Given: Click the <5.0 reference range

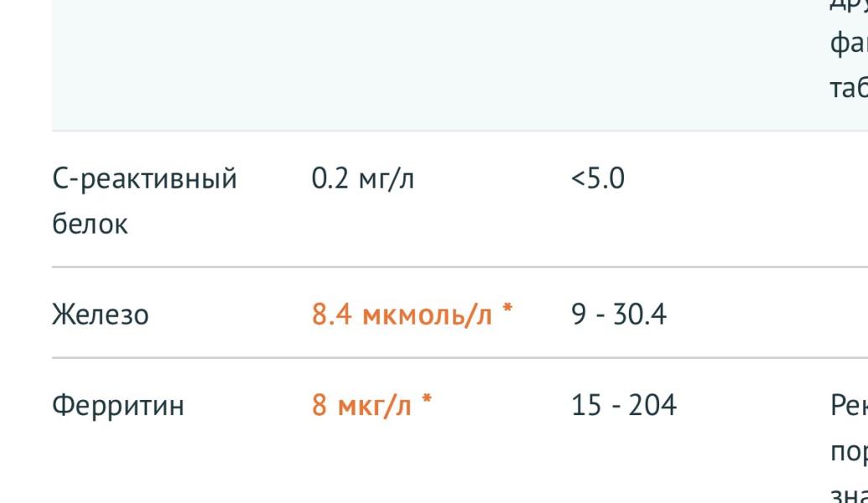Looking at the screenshot, I should click(597, 179).
